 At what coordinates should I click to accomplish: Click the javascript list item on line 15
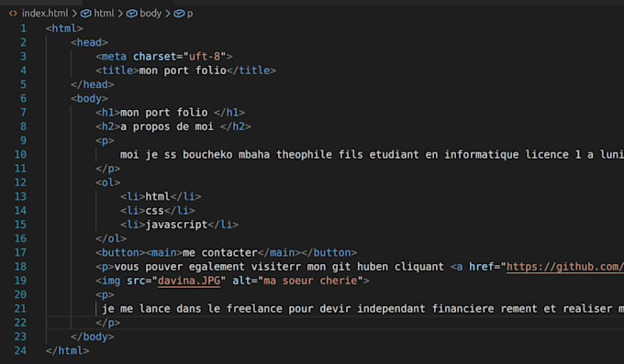coord(176,225)
